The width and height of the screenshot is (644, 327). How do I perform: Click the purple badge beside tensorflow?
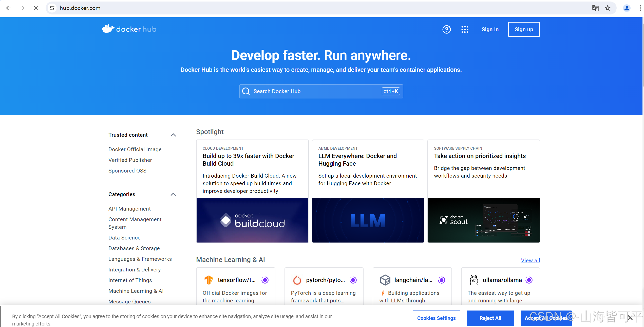pos(265,280)
